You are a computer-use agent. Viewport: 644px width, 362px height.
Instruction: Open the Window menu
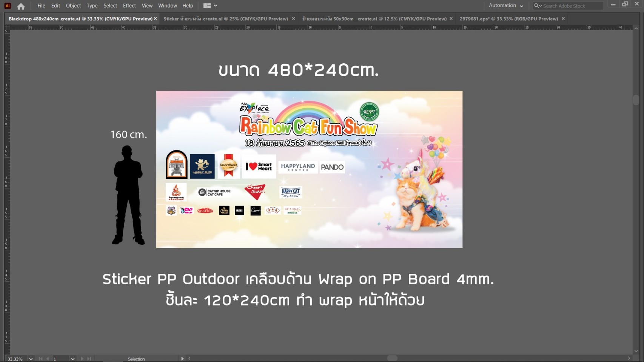point(167,6)
